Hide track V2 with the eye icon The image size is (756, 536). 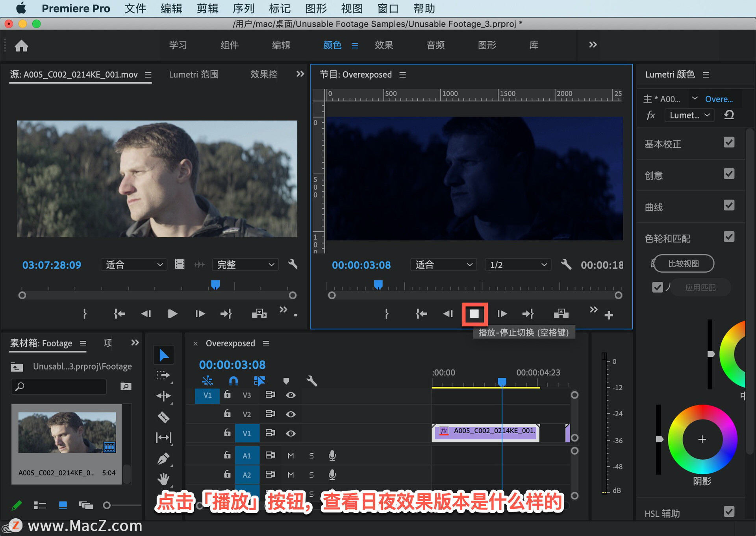pos(291,414)
